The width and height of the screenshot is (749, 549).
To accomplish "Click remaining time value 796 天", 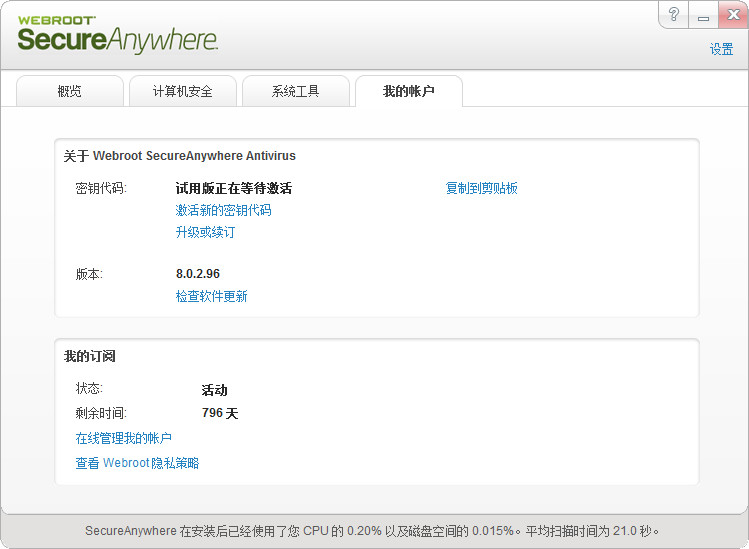I will [220, 413].
